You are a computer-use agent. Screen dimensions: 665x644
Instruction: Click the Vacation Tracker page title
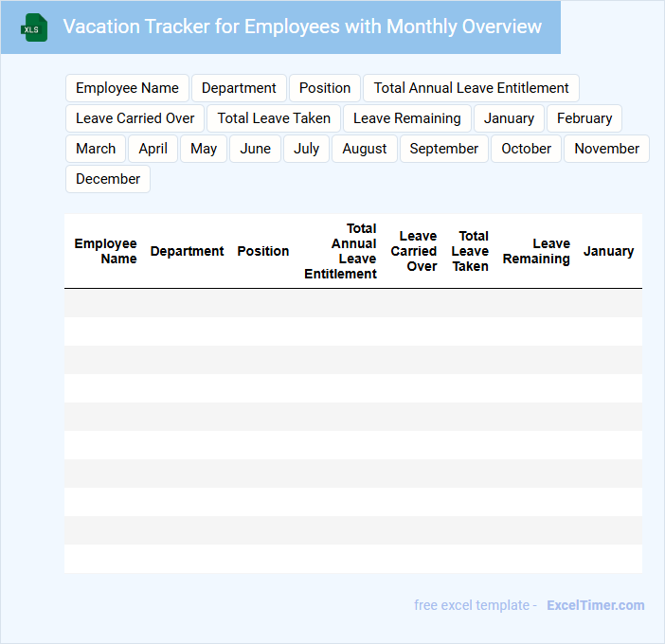pos(302,27)
